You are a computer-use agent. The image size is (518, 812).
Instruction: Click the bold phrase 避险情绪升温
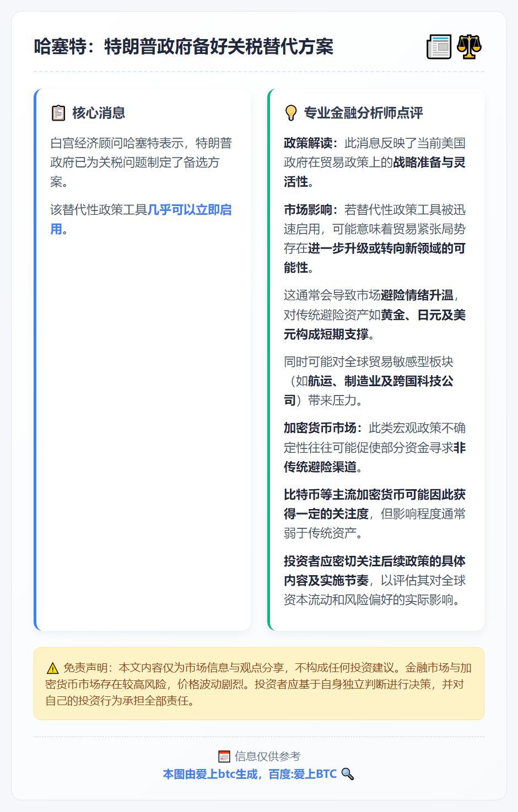(x=417, y=295)
